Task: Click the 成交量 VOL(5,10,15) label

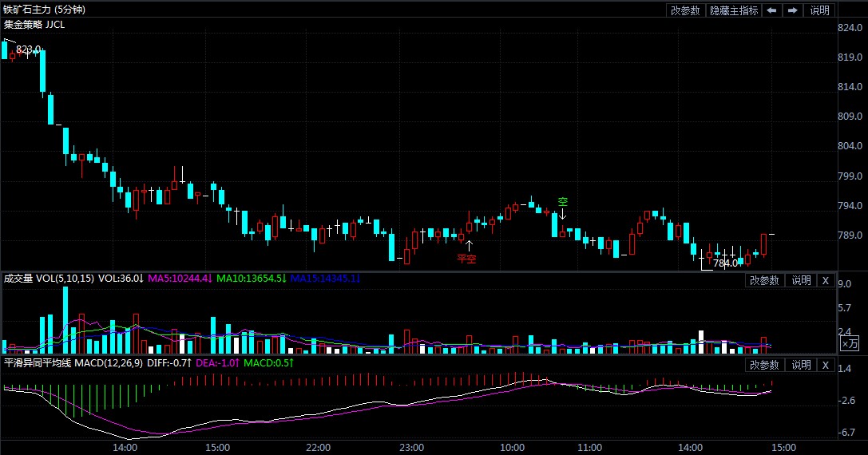Action: coord(49,279)
